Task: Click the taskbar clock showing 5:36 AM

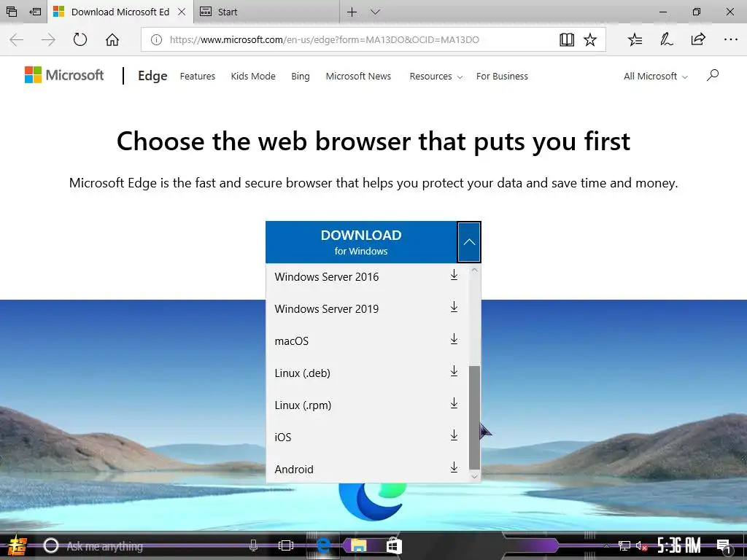Action: point(679,545)
